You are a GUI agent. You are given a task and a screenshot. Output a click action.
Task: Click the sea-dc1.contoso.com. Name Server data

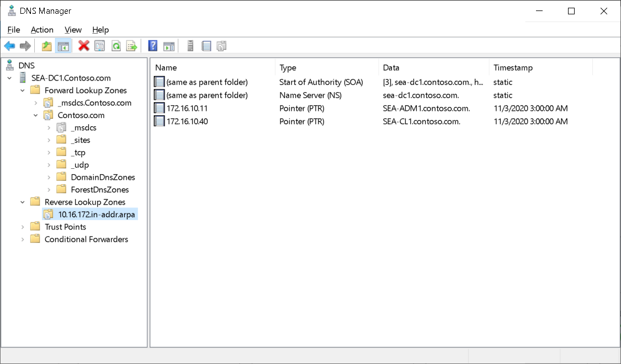click(421, 95)
